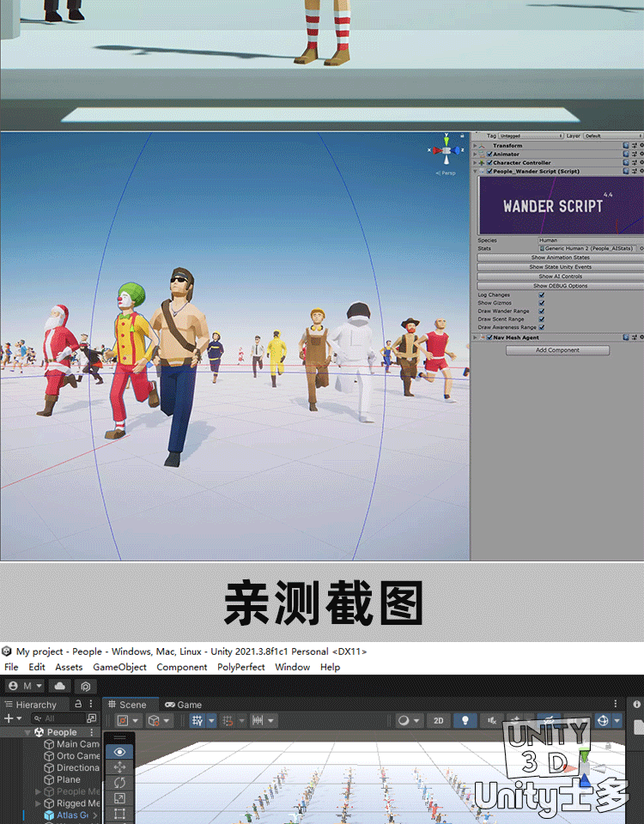Image resolution: width=644 pixels, height=824 pixels.
Task: Toggle 2D scene view mode
Action: [438, 721]
